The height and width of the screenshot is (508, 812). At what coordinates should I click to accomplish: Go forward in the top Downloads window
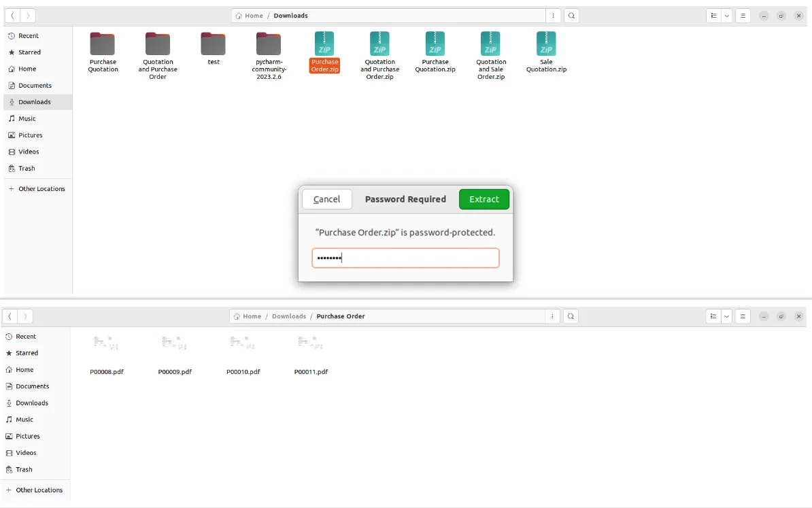tap(28, 16)
